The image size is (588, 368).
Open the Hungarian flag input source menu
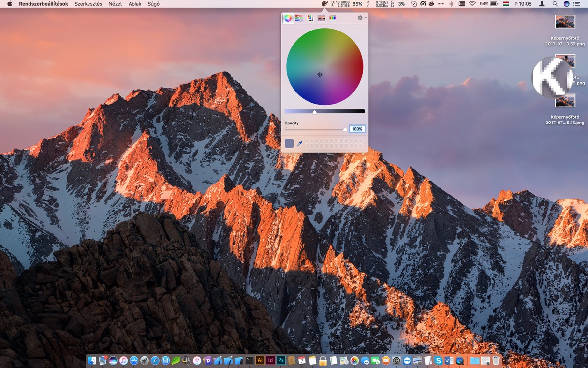click(x=506, y=4)
